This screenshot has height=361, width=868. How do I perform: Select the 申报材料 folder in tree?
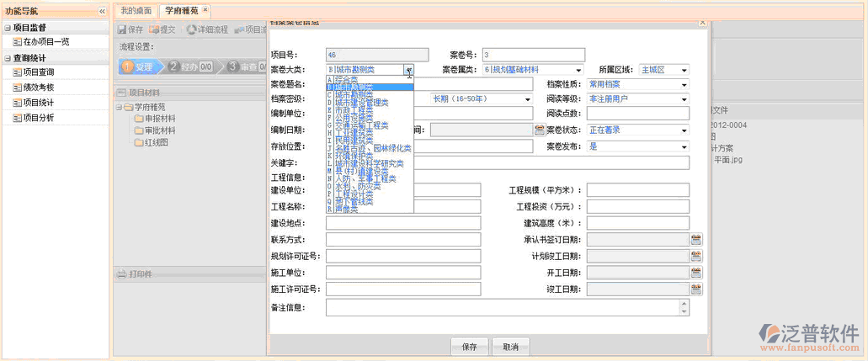point(160,119)
